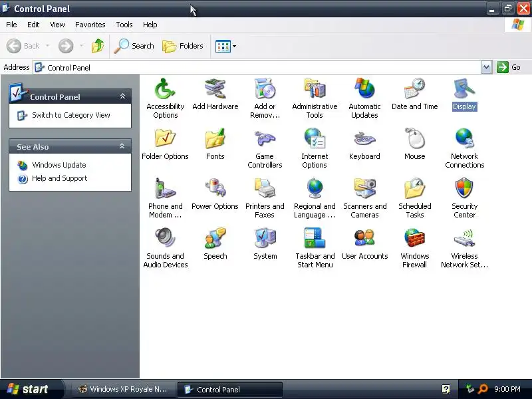Select the Security Center shield icon
The height and width of the screenshot is (399, 532).
[x=464, y=188]
